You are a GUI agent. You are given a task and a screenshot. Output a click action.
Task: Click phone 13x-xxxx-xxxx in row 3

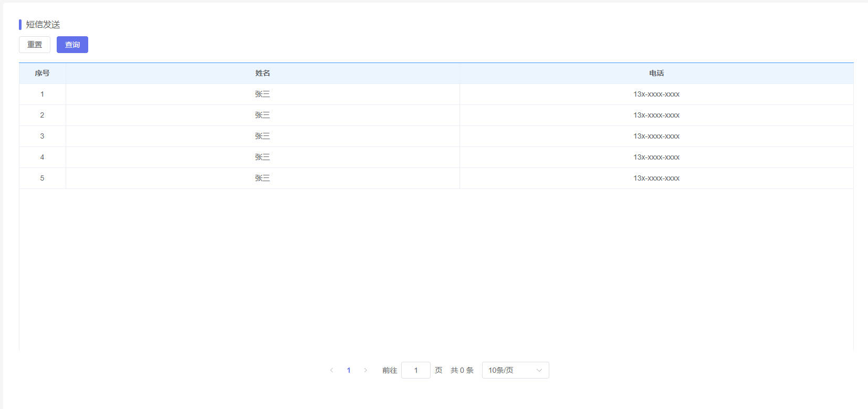pyautogui.click(x=656, y=136)
